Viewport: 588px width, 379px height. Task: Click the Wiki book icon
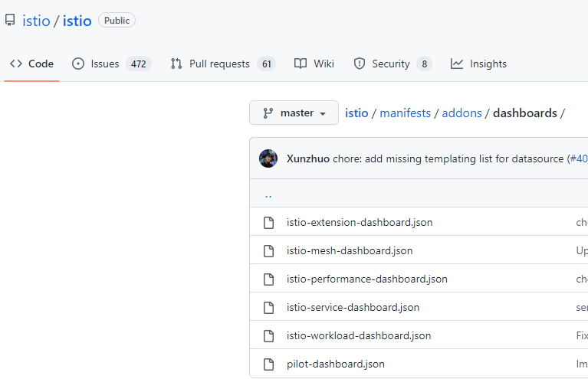coord(301,64)
